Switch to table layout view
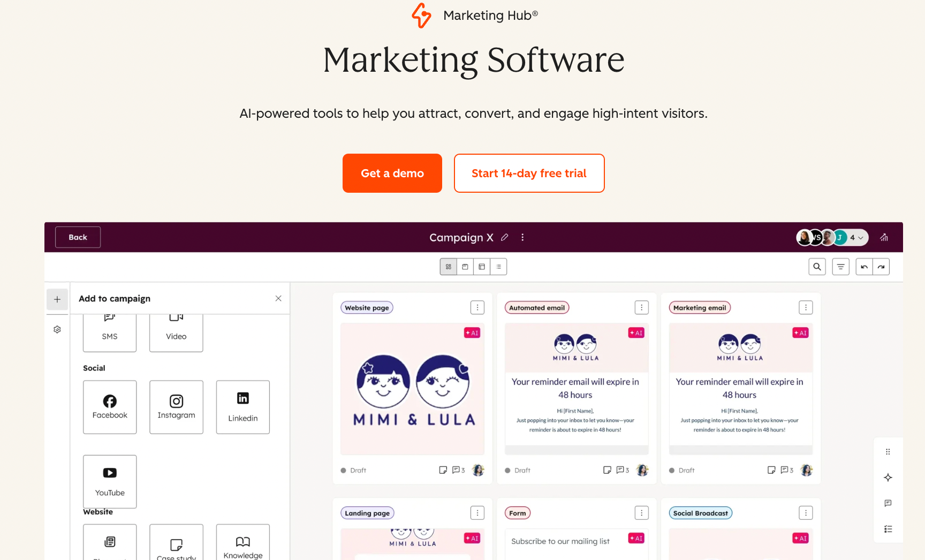The height and width of the screenshot is (560, 925). click(x=482, y=267)
